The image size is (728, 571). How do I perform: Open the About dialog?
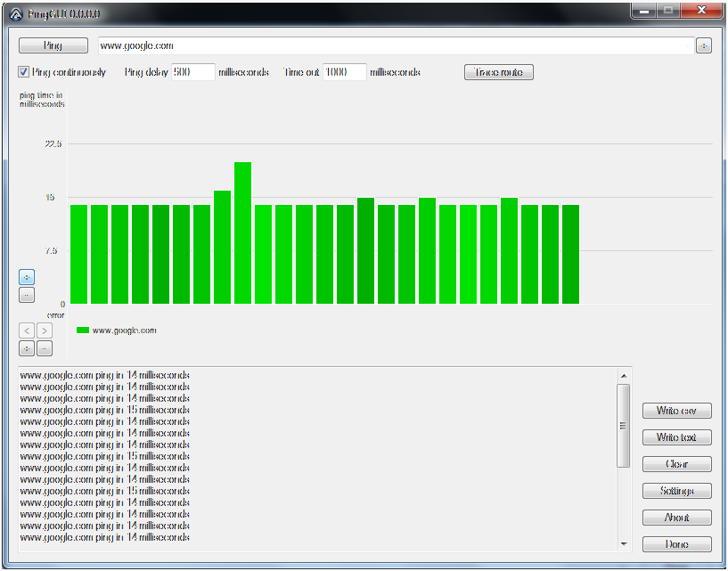point(677,518)
